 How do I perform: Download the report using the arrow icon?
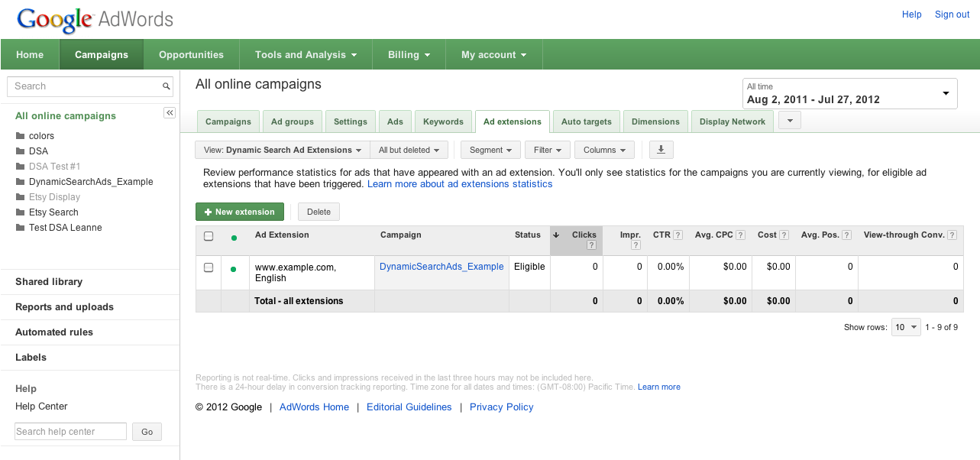(x=661, y=150)
